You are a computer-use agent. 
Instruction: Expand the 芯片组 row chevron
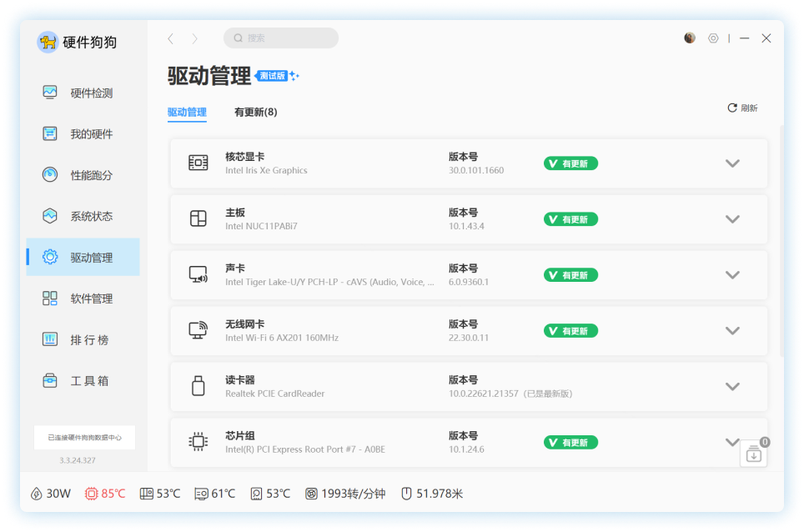click(x=733, y=442)
